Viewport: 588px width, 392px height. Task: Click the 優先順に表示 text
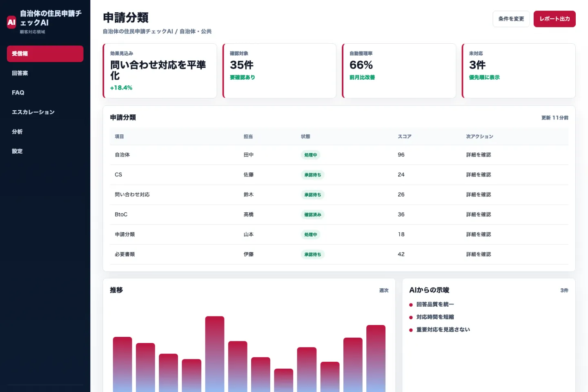(484, 77)
